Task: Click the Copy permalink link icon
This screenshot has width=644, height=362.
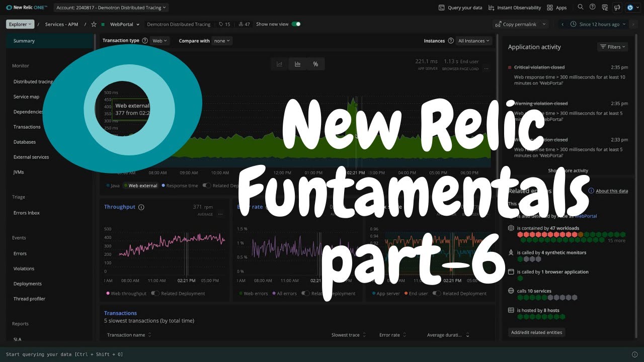Action: tap(498, 24)
